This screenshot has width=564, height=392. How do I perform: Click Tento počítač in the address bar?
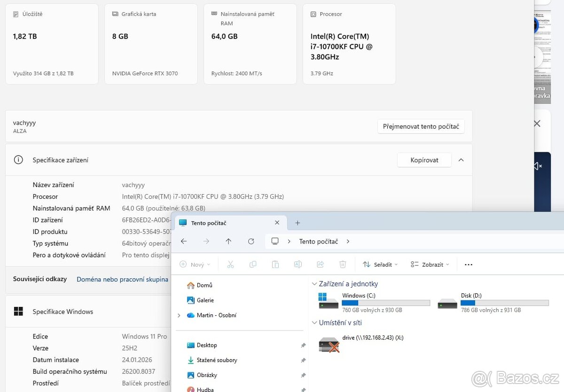(319, 241)
